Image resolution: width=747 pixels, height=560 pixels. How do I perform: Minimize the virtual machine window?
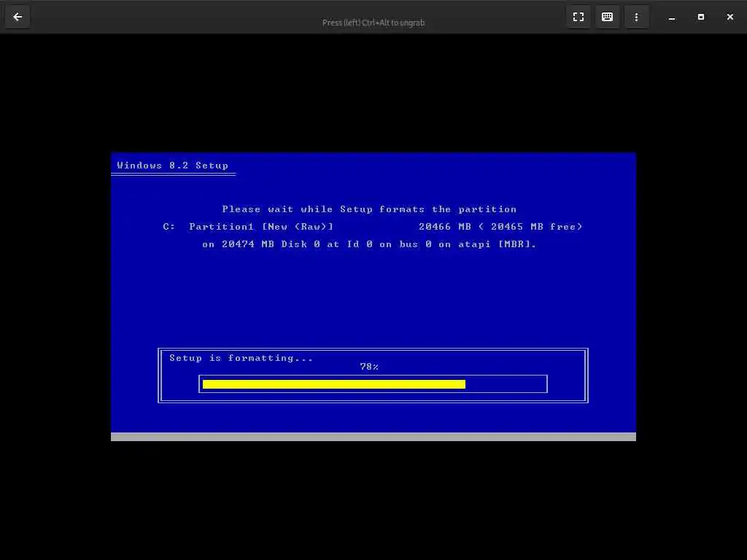(672, 17)
